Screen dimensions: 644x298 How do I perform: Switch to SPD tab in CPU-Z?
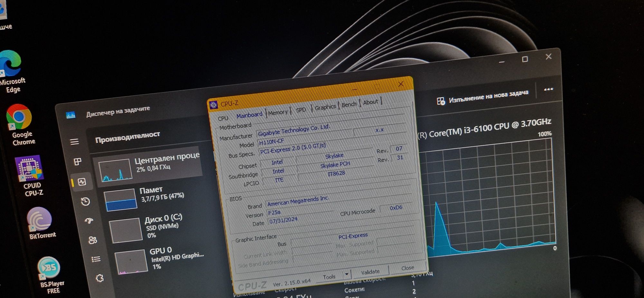pos(301,110)
